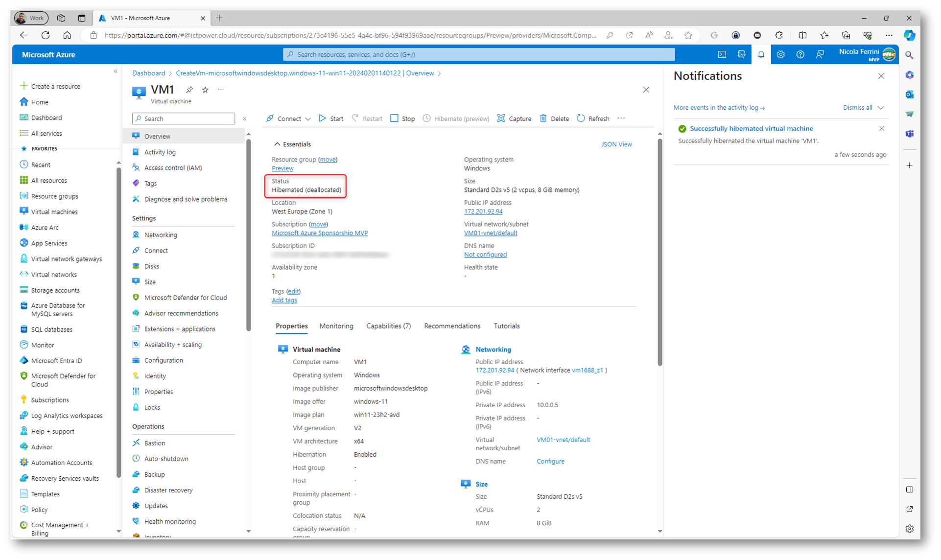Click Configure DNS name link
The image size is (941, 560).
click(x=550, y=462)
